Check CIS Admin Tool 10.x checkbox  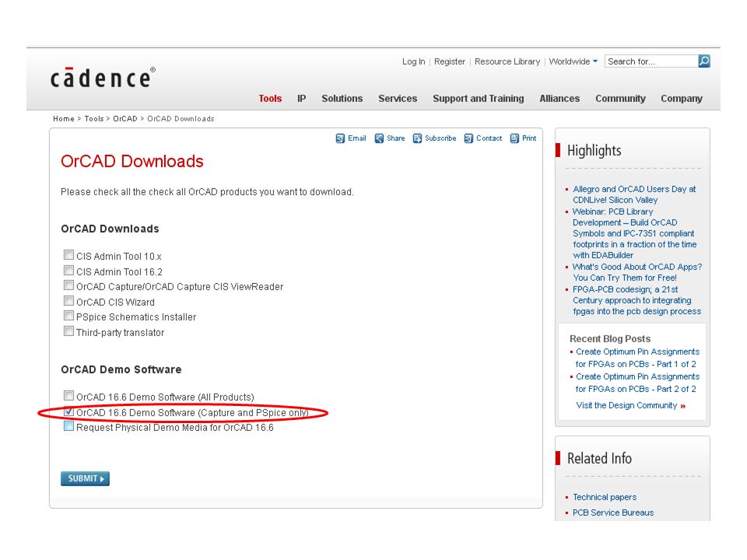pyautogui.click(x=68, y=255)
